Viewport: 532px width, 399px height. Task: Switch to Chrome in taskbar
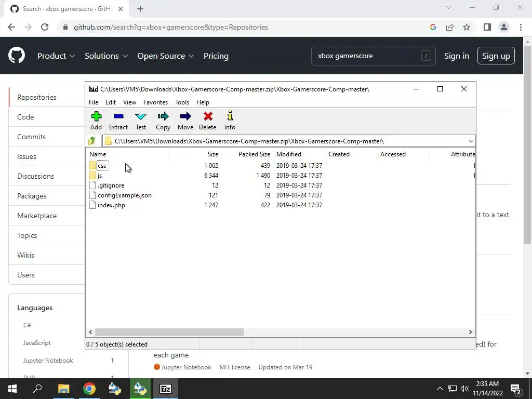[x=89, y=389]
